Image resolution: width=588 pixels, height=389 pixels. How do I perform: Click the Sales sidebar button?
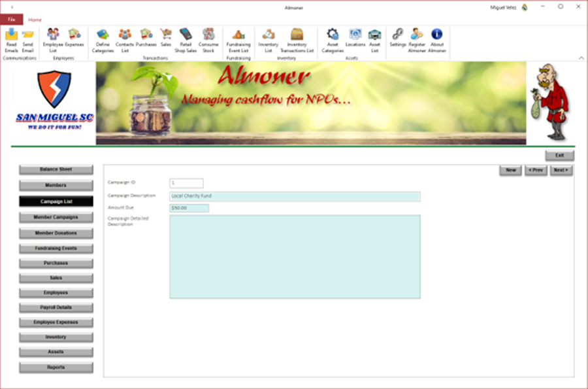56,278
